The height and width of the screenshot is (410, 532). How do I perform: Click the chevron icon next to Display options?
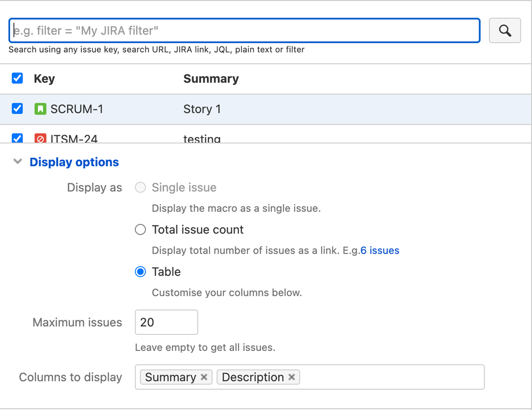tap(18, 162)
